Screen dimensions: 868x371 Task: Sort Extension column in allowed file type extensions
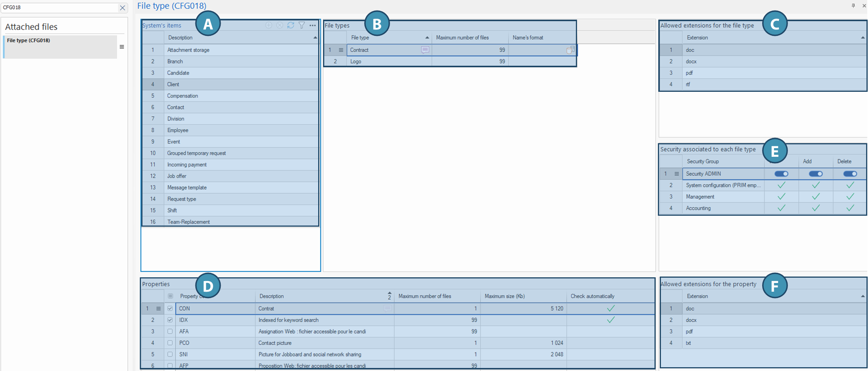[862, 38]
